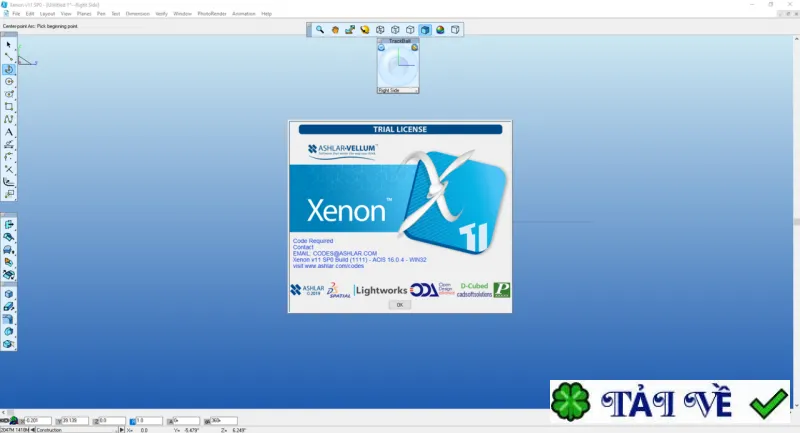
Task: Click the radius input field showing 1.0
Action: click(x=149, y=421)
